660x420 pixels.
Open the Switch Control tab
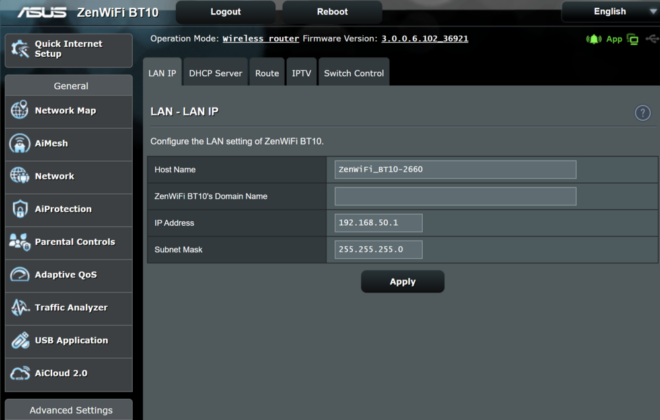click(x=354, y=73)
